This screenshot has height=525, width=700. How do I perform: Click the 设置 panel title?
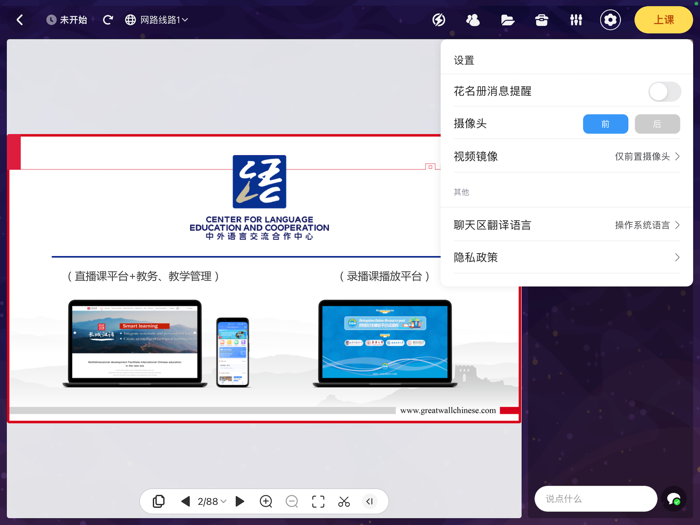pos(464,60)
